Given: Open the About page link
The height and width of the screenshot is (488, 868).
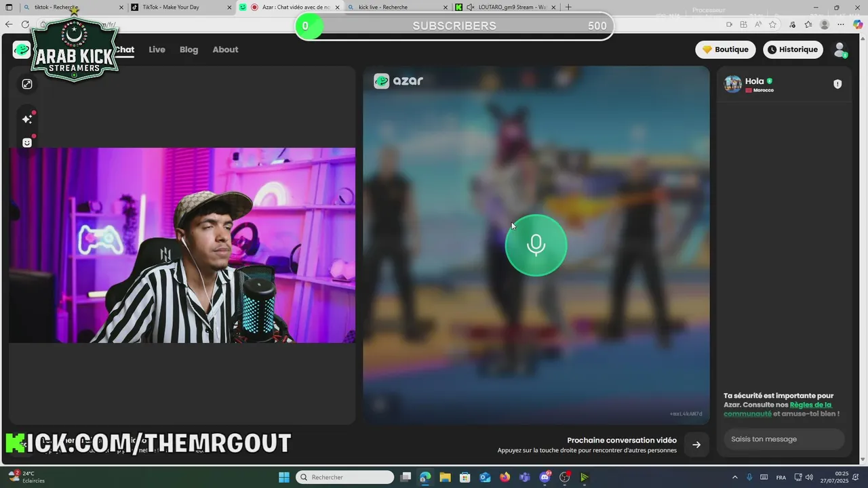Looking at the screenshot, I should [225, 49].
